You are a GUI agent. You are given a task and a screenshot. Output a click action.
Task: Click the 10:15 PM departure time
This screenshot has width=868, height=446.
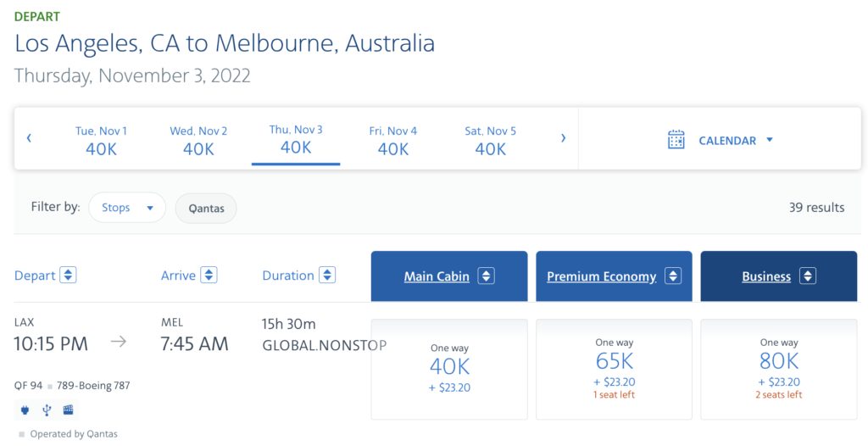pyautogui.click(x=51, y=343)
